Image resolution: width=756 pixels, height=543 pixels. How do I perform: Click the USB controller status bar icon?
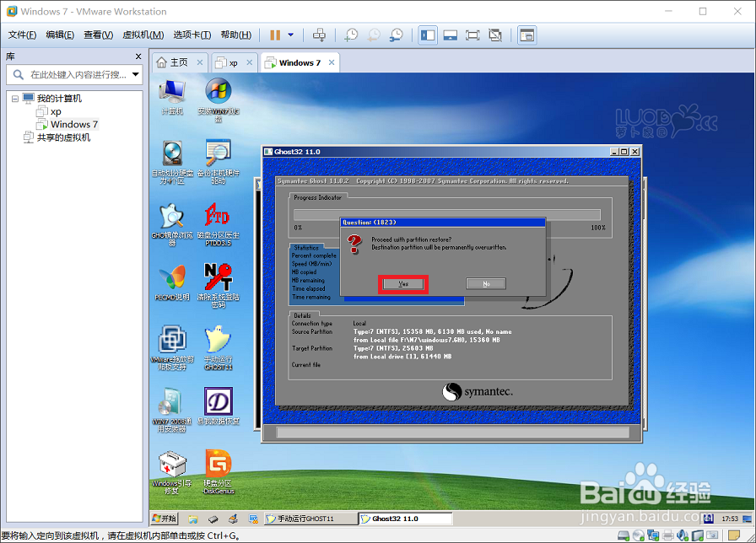point(698,535)
